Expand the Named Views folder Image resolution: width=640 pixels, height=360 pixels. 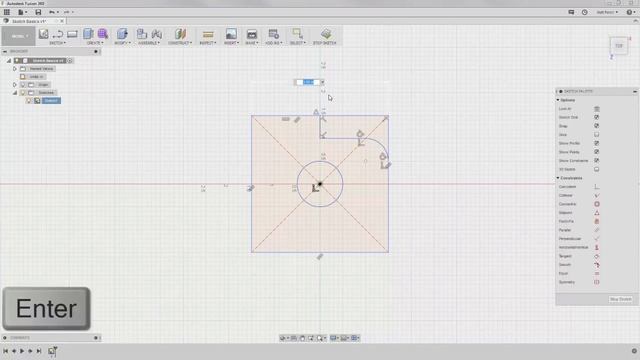click(15, 69)
